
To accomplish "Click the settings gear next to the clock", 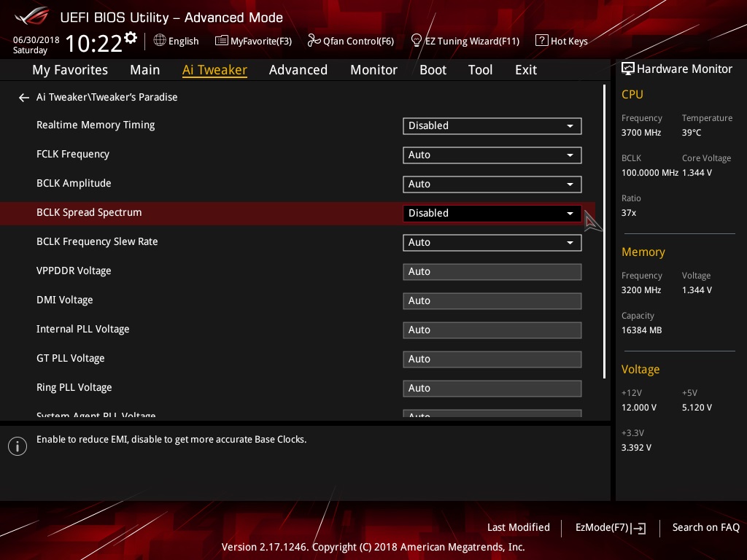I will pos(131,38).
